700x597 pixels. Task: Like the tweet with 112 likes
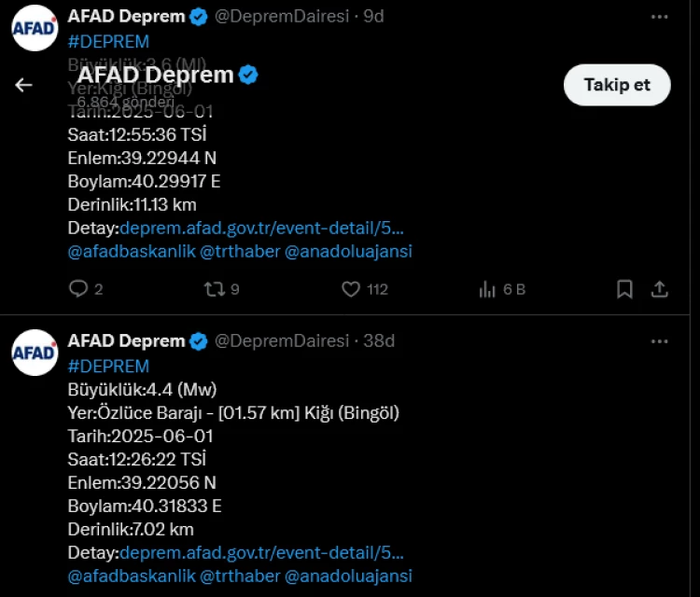pos(351,289)
